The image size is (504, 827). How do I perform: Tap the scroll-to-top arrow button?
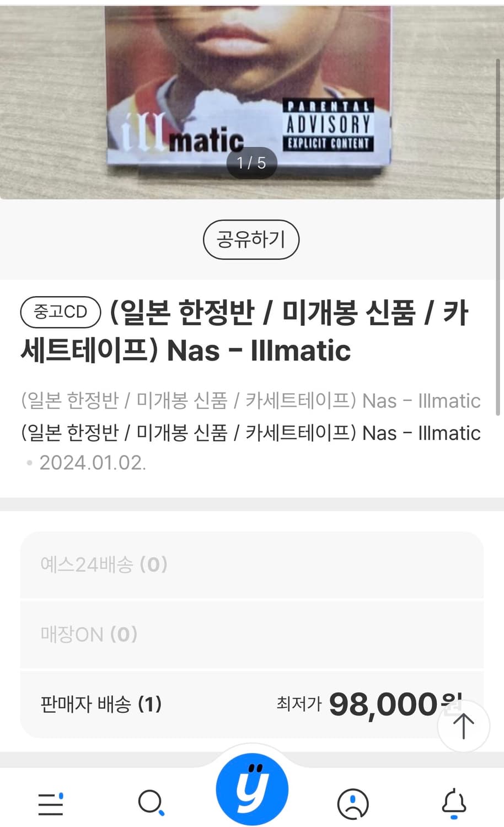point(463,726)
